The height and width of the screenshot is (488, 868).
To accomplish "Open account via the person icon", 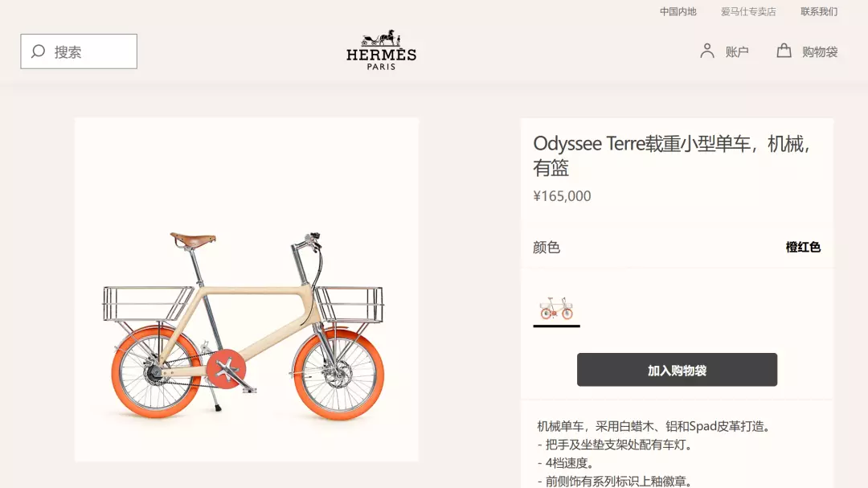I will (x=707, y=51).
